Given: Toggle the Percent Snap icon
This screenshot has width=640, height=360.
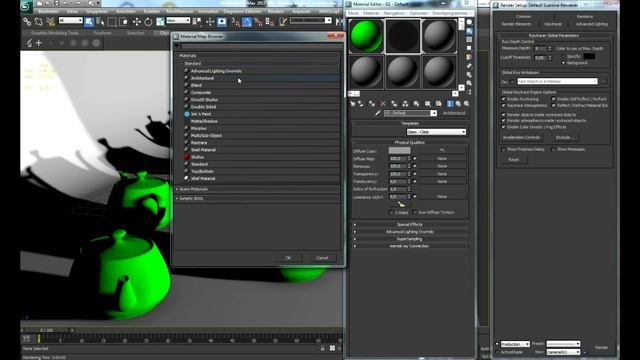Looking at the screenshot, I should [x=258, y=21].
